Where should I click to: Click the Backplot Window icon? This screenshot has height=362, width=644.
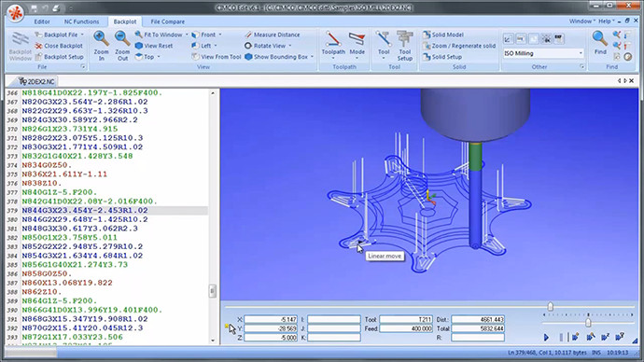click(x=21, y=46)
